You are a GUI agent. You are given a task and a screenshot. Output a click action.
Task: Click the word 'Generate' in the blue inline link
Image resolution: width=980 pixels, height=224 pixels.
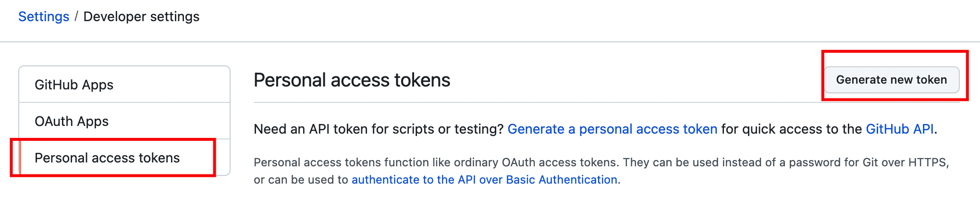(536, 129)
